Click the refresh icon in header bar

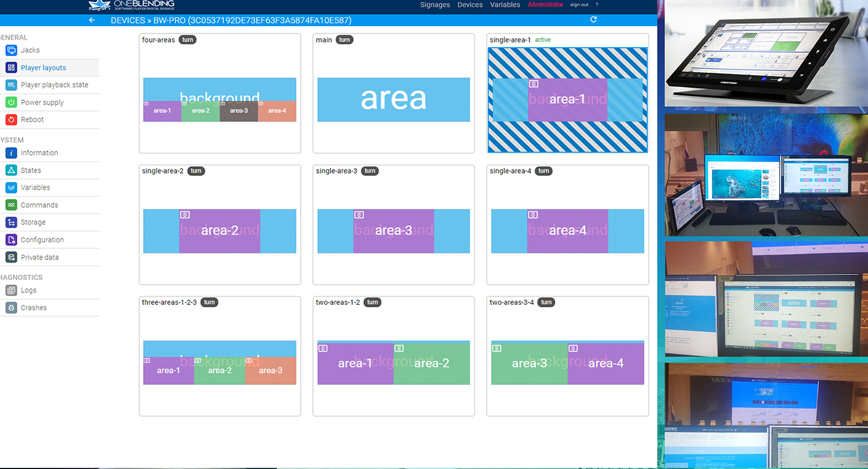[x=593, y=20]
